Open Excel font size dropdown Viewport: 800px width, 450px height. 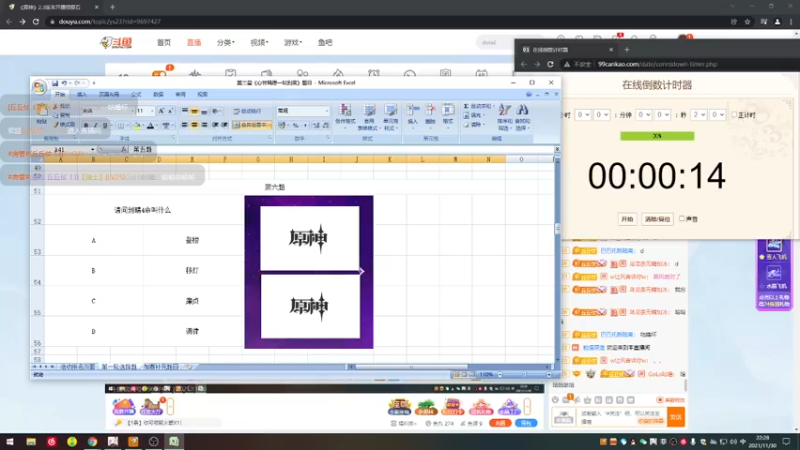(152, 111)
